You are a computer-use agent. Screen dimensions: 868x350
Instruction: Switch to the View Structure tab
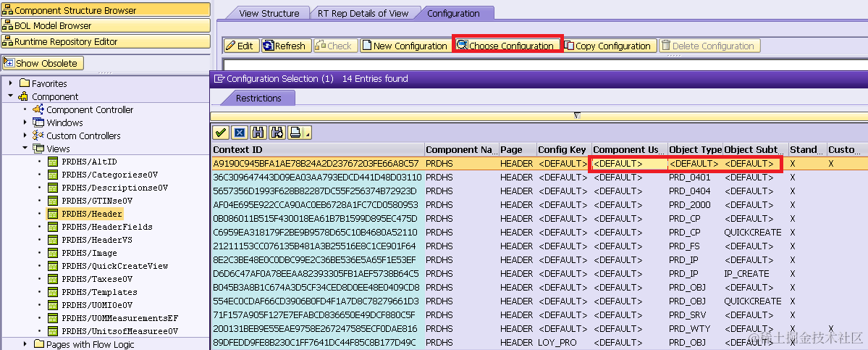(269, 13)
